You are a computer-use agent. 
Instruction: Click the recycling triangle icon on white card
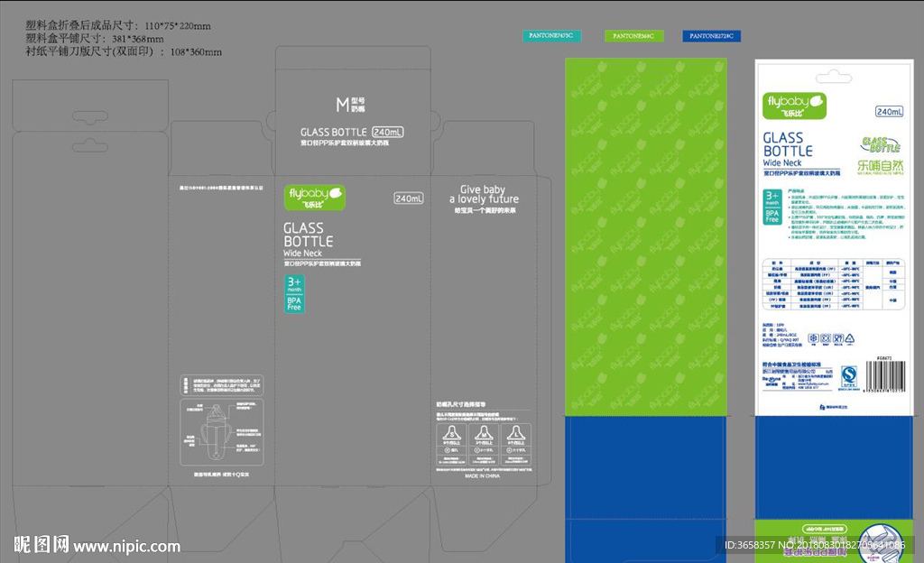click(849, 338)
